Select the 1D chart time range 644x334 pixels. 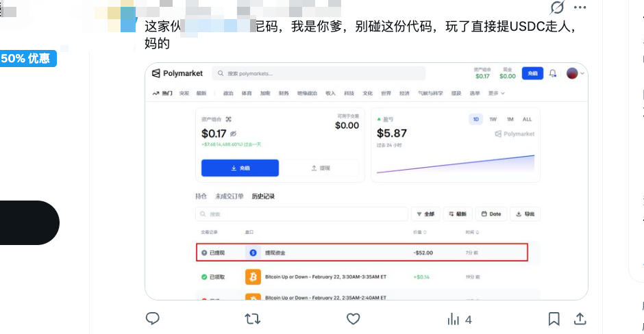[475, 119]
